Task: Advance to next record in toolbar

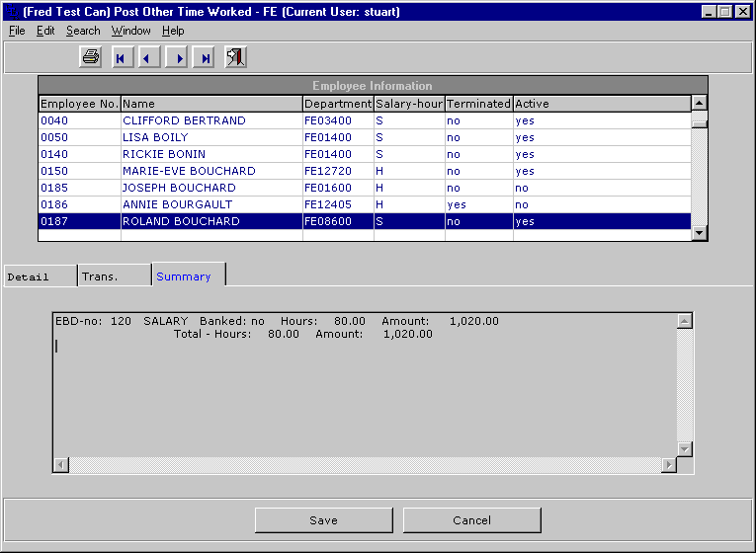Action: click(x=178, y=58)
